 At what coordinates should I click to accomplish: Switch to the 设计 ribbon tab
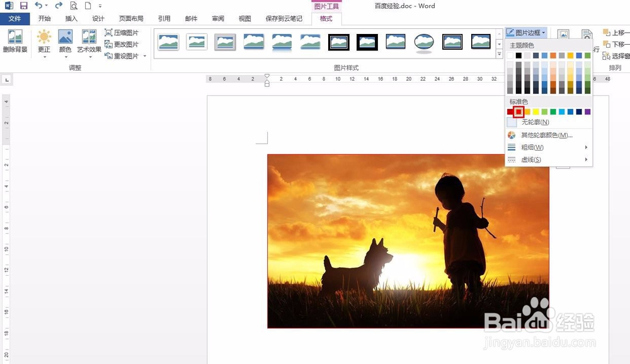(x=98, y=18)
